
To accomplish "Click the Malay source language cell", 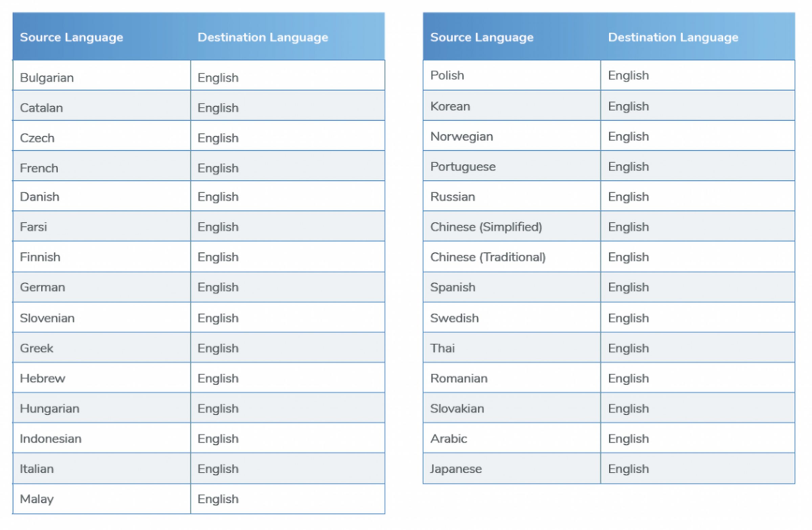I will 102,499.
